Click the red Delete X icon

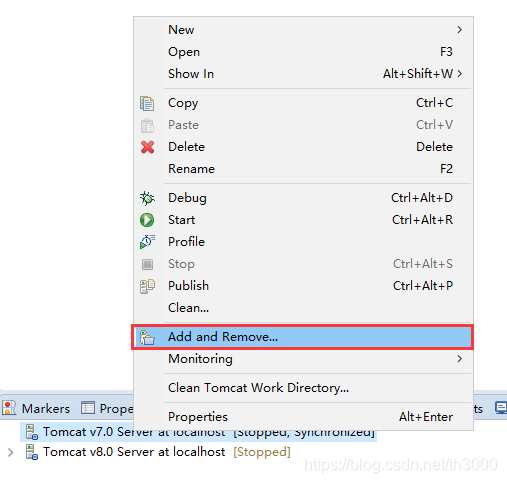pos(147,147)
